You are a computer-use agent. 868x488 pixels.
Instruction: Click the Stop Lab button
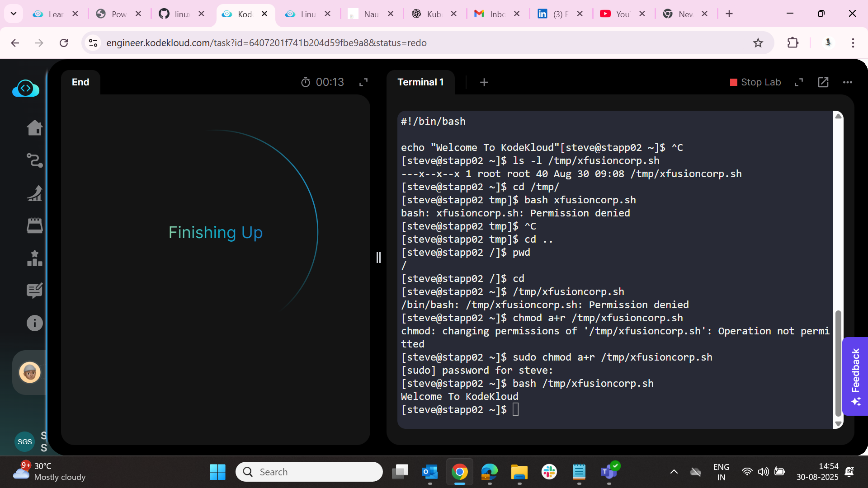tap(755, 82)
